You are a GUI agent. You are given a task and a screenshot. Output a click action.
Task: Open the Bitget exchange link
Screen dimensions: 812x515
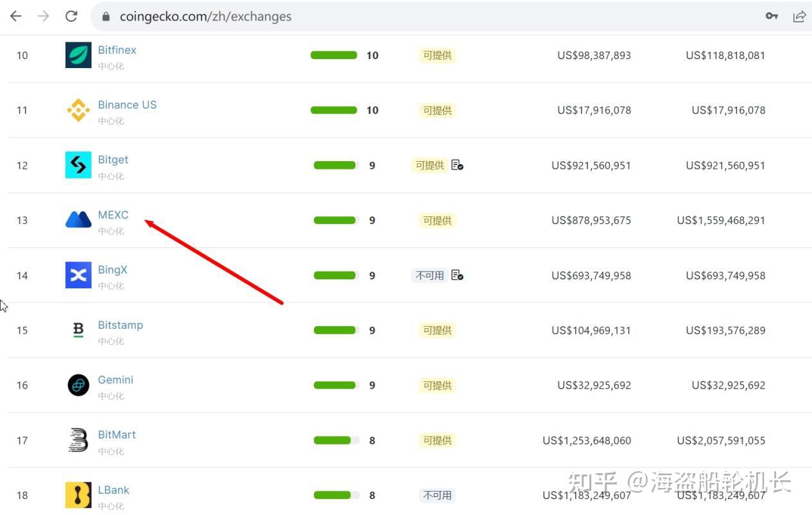tap(113, 160)
